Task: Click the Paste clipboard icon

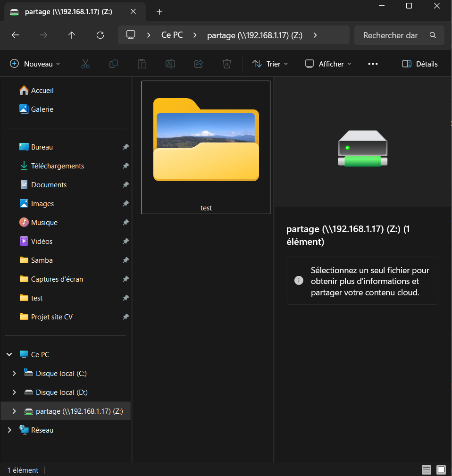Action: click(x=142, y=64)
